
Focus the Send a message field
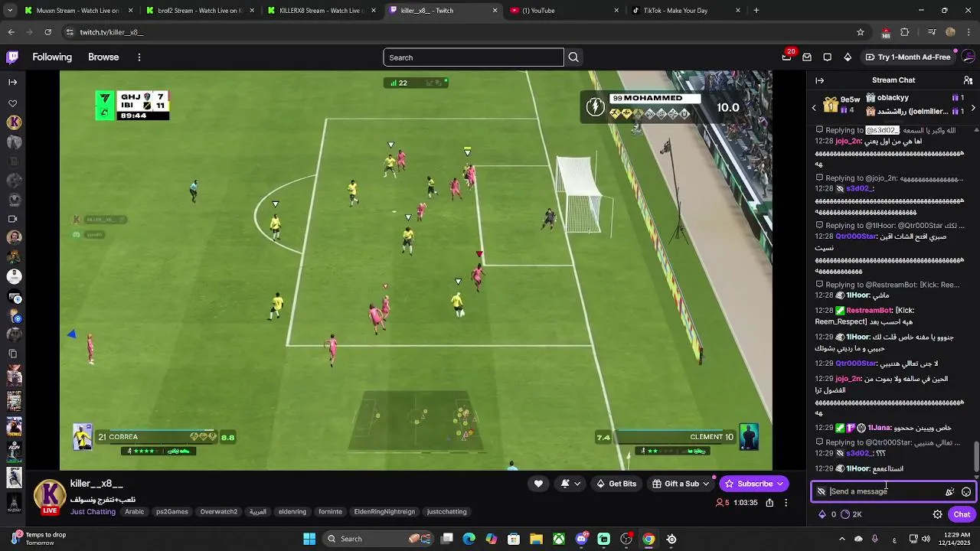point(884,492)
